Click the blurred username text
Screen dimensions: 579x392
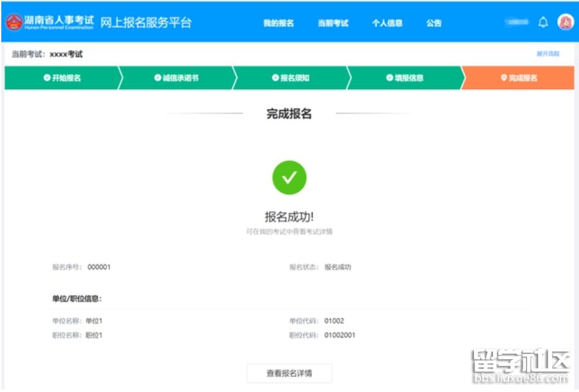[516, 22]
